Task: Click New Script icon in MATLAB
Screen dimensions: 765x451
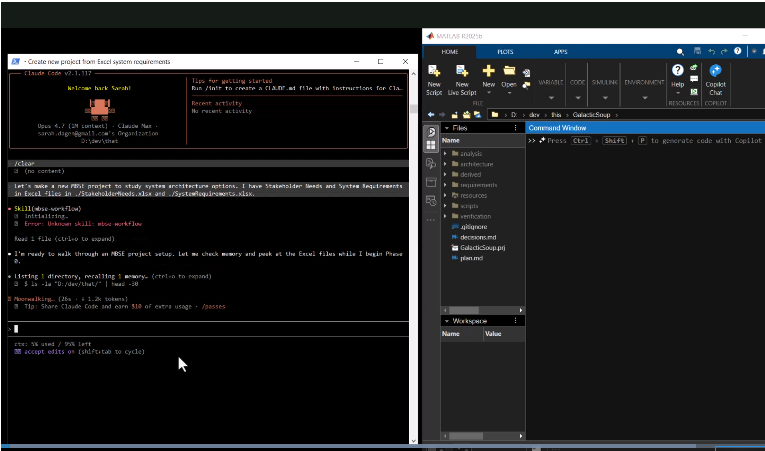Action: 434,71
